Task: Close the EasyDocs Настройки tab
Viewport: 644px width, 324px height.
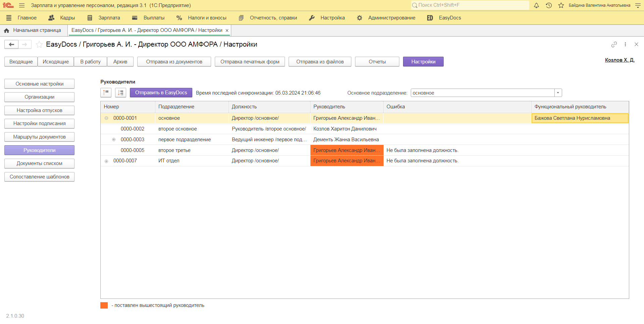Action: [x=227, y=31]
